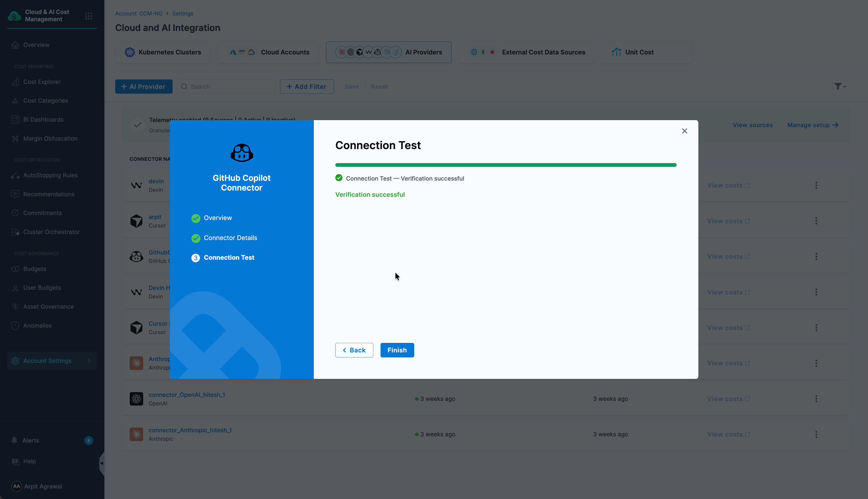Screen dimensions: 868x499
Task: Click the Alerts badge showing 8
Action: click(88, 441)
